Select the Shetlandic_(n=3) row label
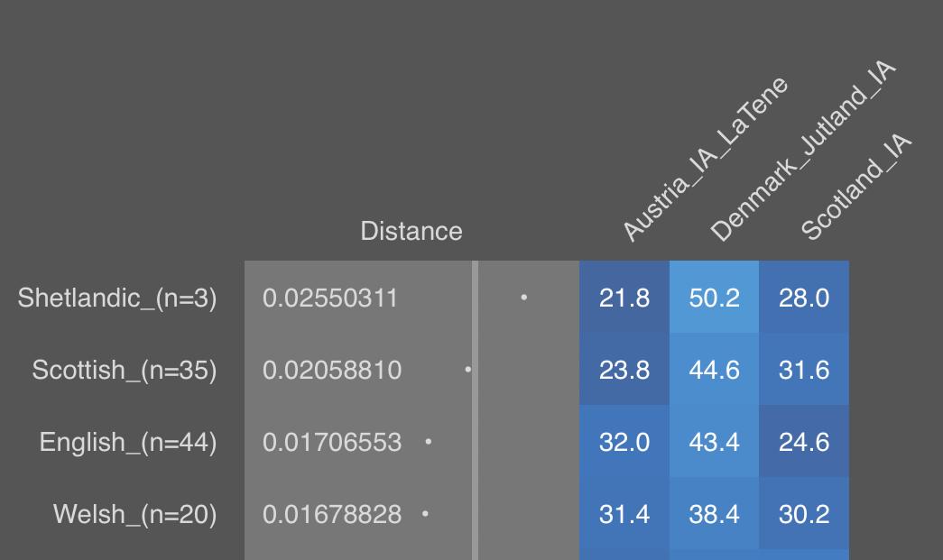Screen dimensions: 943x560 (x=117, y=298)
